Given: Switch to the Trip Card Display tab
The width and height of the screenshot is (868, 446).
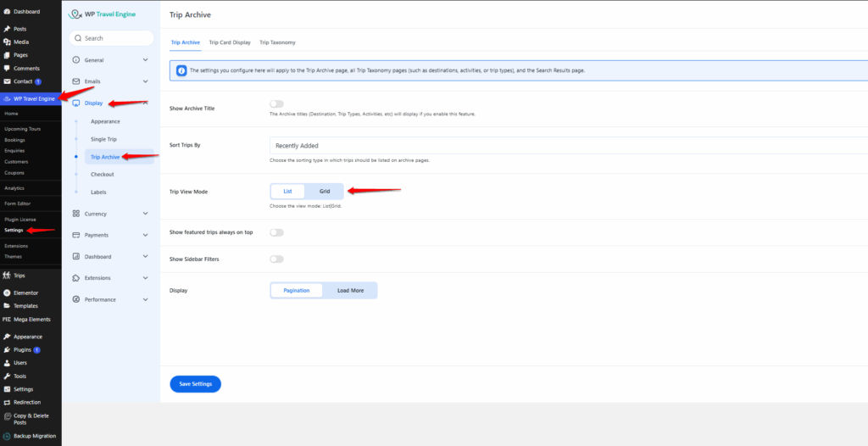Looking at the screenshot, I should click(230, 42).
